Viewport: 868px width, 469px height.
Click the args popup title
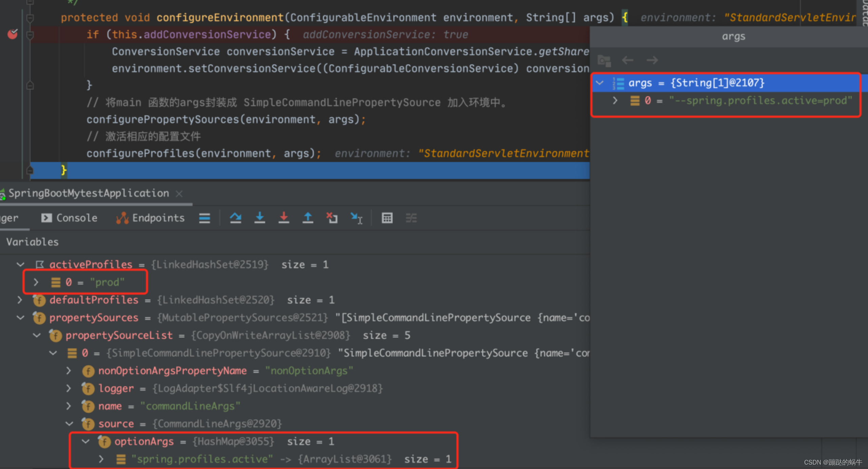(x=733, y=37)
